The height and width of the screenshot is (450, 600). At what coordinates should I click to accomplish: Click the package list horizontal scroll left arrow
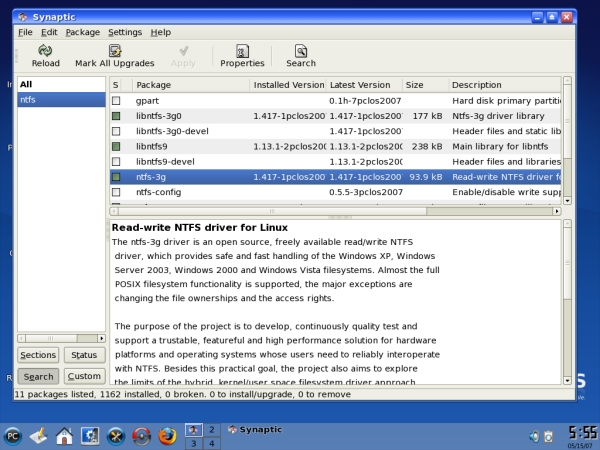(114, 211)
